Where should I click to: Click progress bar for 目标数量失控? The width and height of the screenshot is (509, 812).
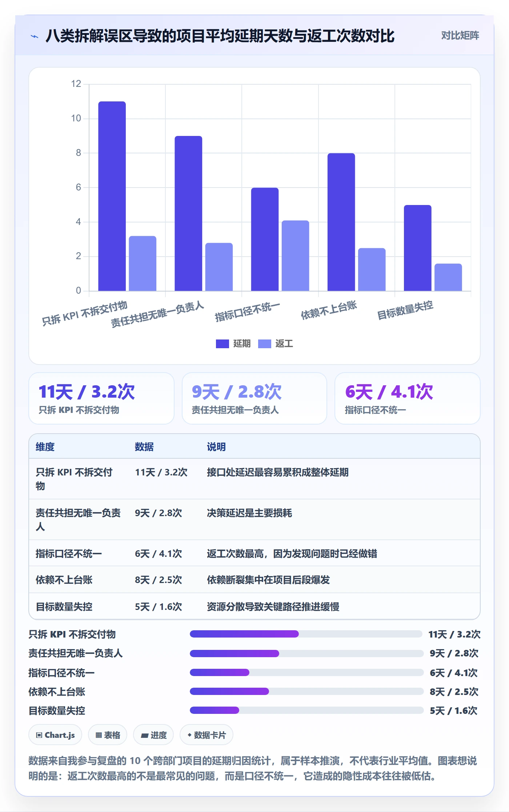(x=307, y=710)
